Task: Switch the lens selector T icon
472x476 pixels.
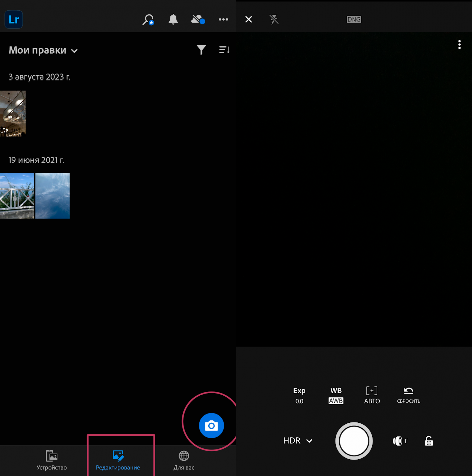Action: pos(400,441)
